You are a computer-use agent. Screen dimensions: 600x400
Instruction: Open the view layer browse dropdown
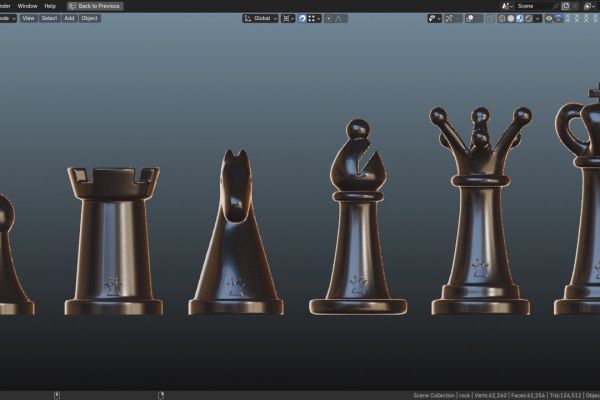coord(589,6)
